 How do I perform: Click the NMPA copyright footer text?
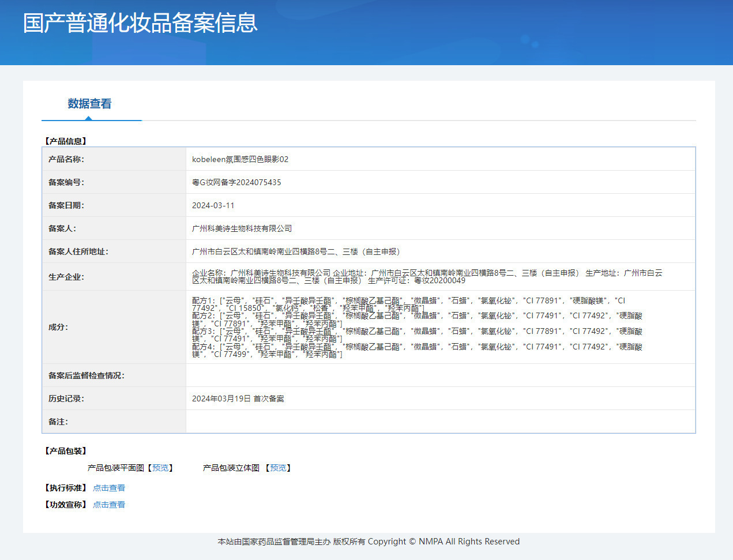pyautogui.click(x=369, y=542)
